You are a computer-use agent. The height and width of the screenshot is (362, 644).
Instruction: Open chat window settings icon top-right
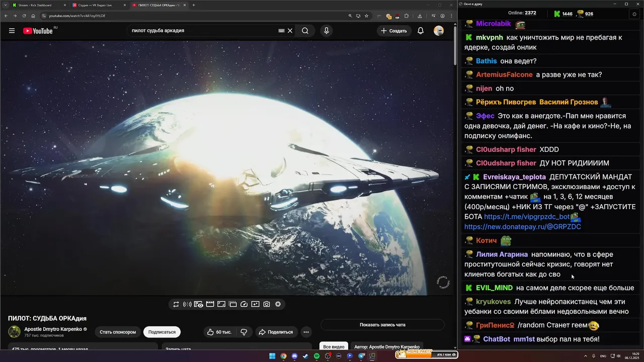pos(634,14)
